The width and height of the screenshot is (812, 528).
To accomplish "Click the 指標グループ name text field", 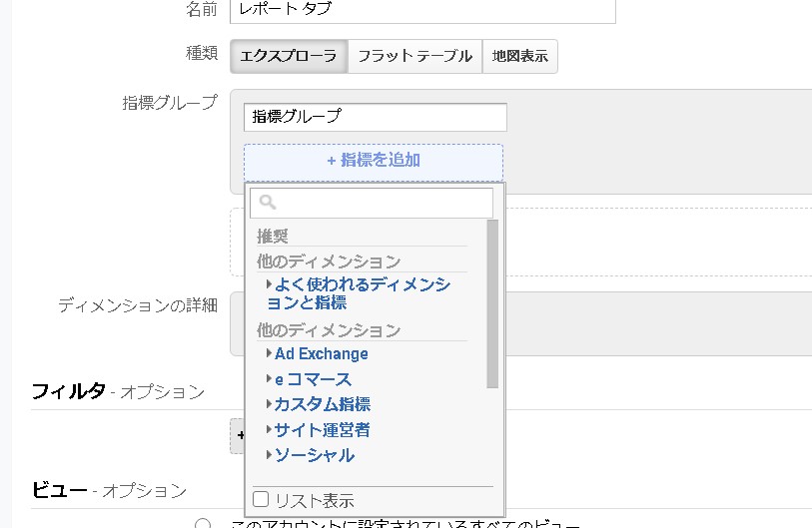I will coord(375,117).
